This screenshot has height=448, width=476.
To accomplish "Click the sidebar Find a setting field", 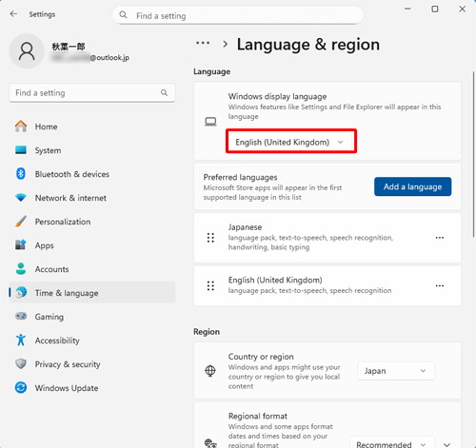I will point(92,92).
